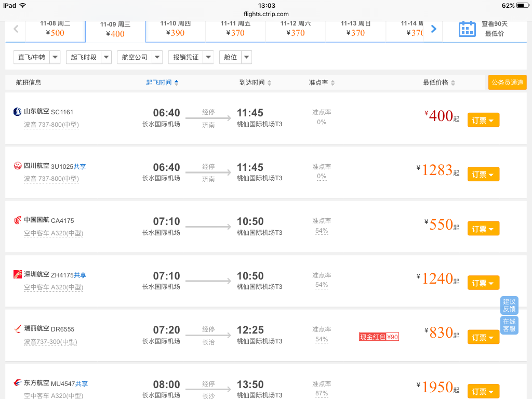Expand 订票 for flight MU4547

click(483, 391)
